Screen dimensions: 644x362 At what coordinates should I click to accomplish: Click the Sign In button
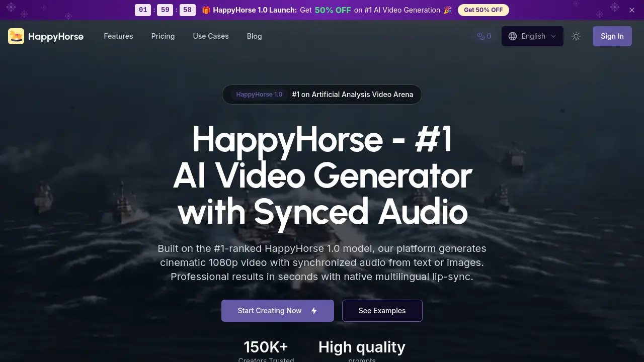pyautogui.click(x=612, y=36)
